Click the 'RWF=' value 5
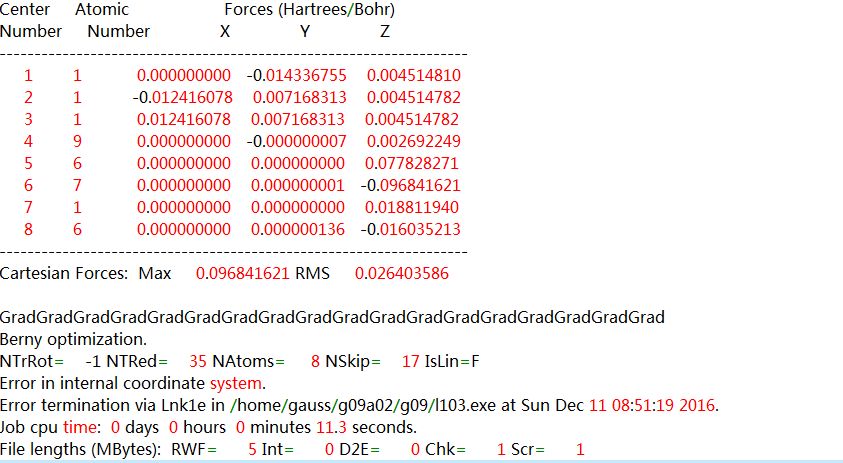Image resolution: width=843 pixels, height=463 pixels. tap(253, 450)
